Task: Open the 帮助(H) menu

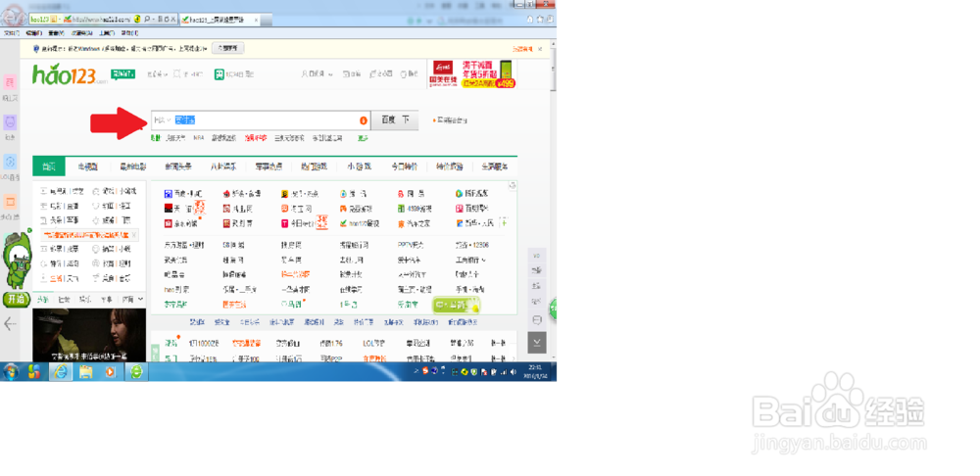Action: pos(129,33)
